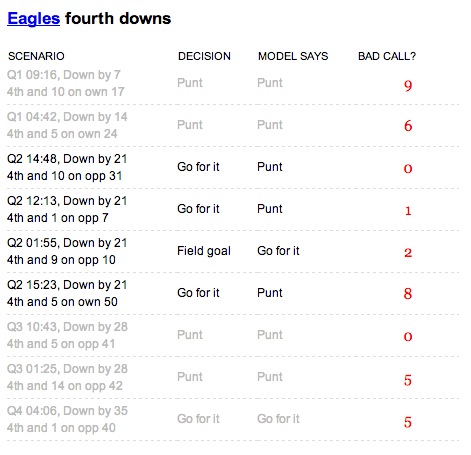Click the red 1 bad call rating
The height and width of the screenshot is (455, 471).
pyautogui.click(x=408, y=211)
